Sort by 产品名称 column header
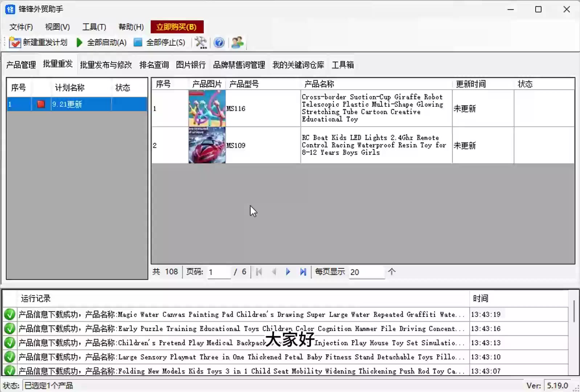 [376, 84]
